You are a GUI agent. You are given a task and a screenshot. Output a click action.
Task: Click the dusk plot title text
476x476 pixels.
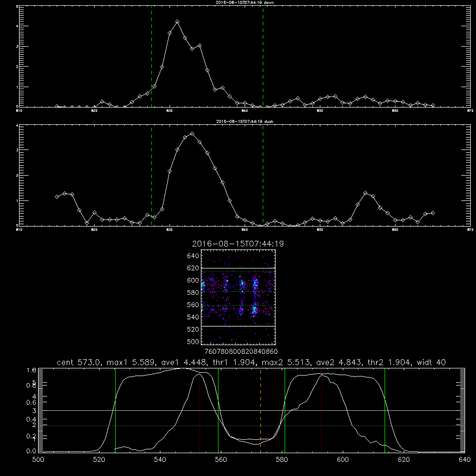pos(245,121)
